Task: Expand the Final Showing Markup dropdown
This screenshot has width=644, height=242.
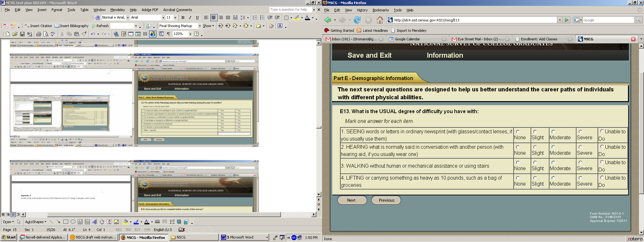Action: click(199, 26)
